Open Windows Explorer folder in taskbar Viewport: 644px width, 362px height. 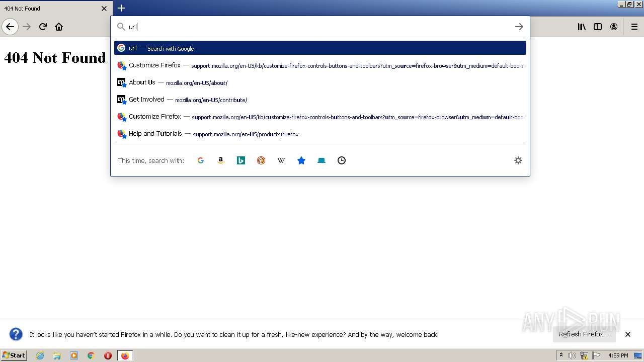(x=57, y=355)
